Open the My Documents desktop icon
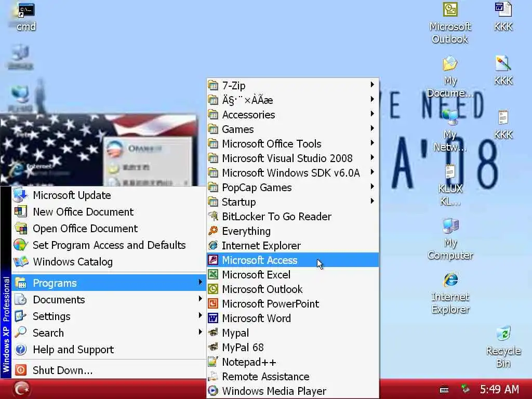Screen dimensions: 532x399 [450, 63]
